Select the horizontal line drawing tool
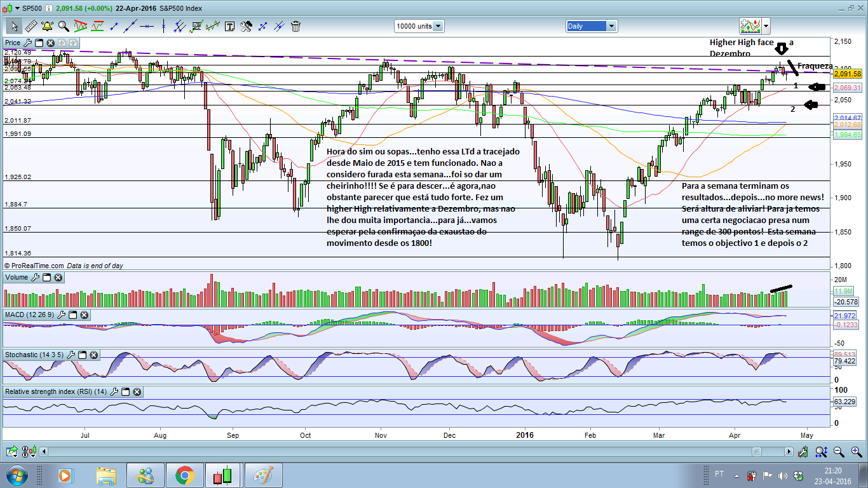 [147, 26]
